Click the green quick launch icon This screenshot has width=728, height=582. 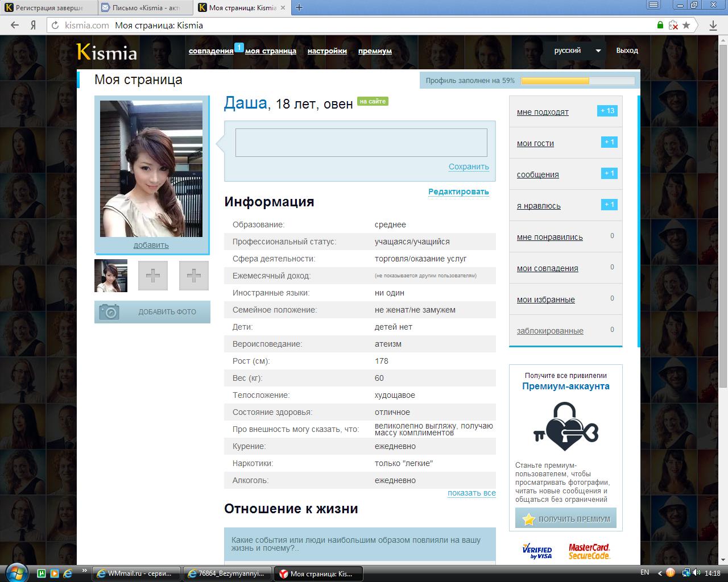click(42, 573)
